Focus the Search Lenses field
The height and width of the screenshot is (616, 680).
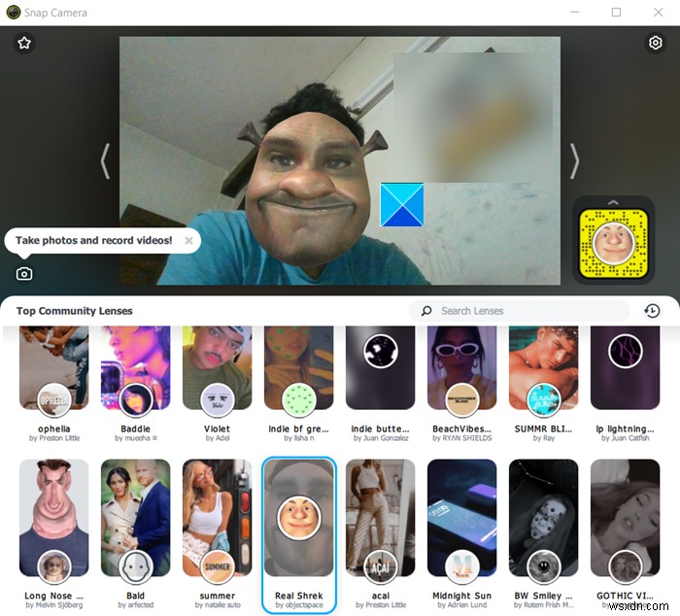click(x=520, y=311)
